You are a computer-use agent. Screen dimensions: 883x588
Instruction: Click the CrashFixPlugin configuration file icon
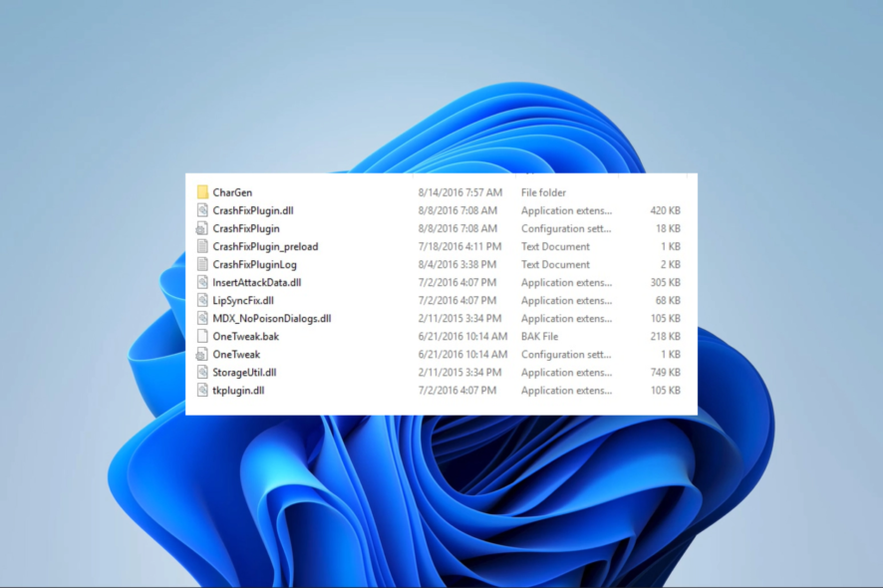point(201,228)
